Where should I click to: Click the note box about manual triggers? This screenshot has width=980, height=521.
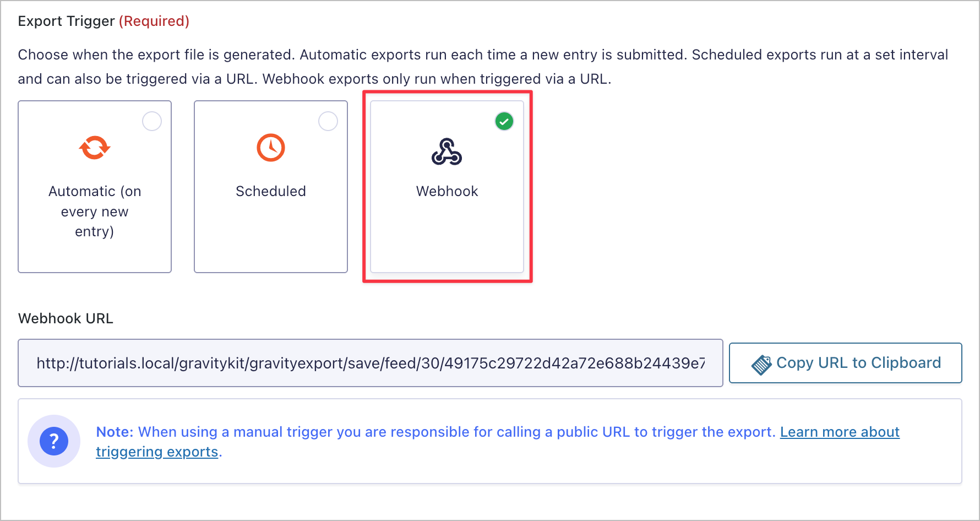pos(490,441)
